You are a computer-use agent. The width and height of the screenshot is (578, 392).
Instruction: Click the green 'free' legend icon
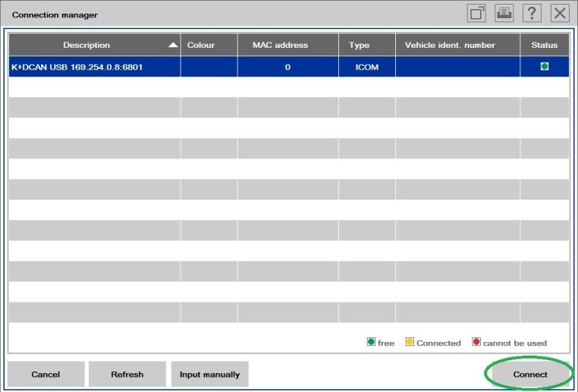click(371, 343)
